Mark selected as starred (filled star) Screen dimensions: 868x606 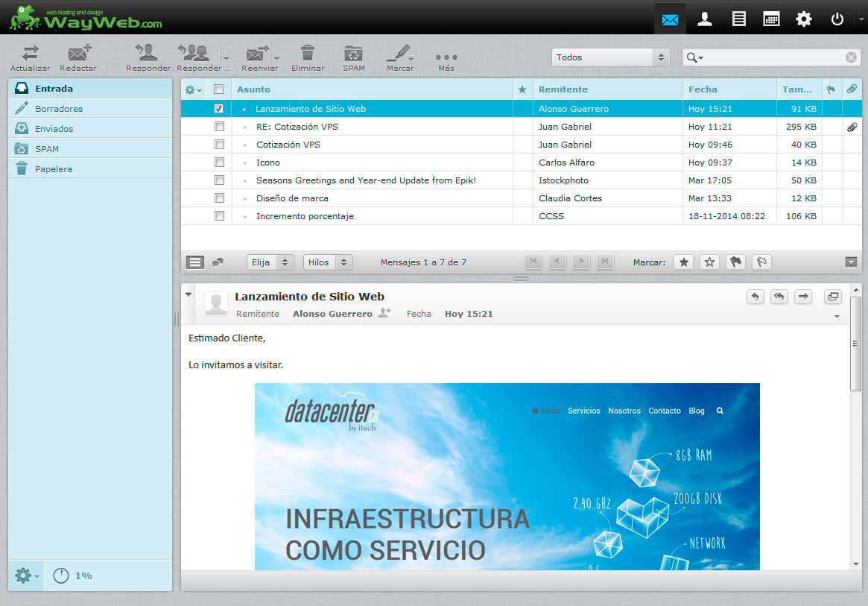point(684,262)
